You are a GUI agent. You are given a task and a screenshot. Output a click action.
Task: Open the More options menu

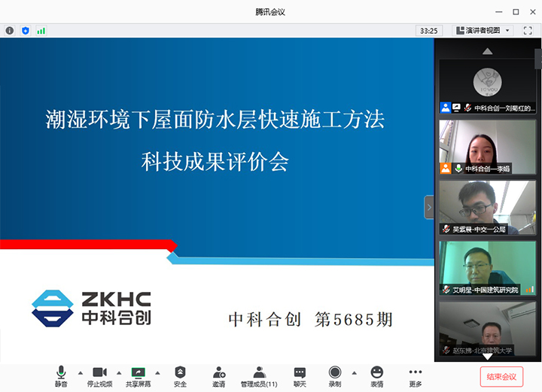click(416, 375)
